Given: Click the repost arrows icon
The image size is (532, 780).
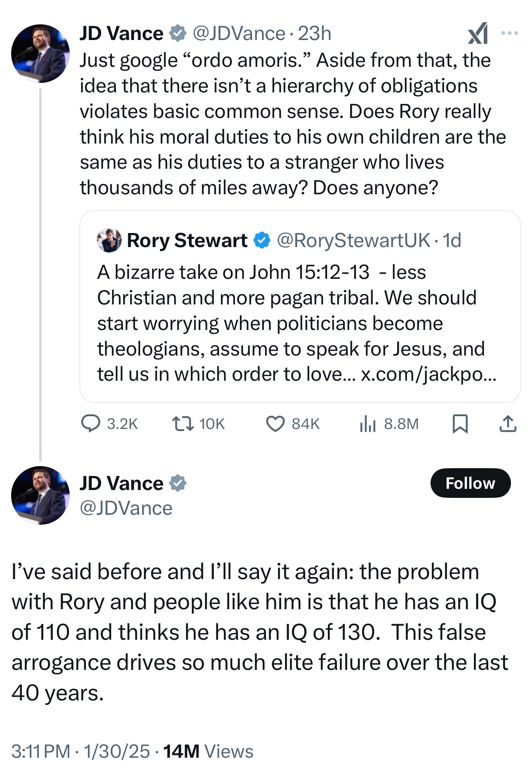Looking at the screenshot, I should pos(183,424).
